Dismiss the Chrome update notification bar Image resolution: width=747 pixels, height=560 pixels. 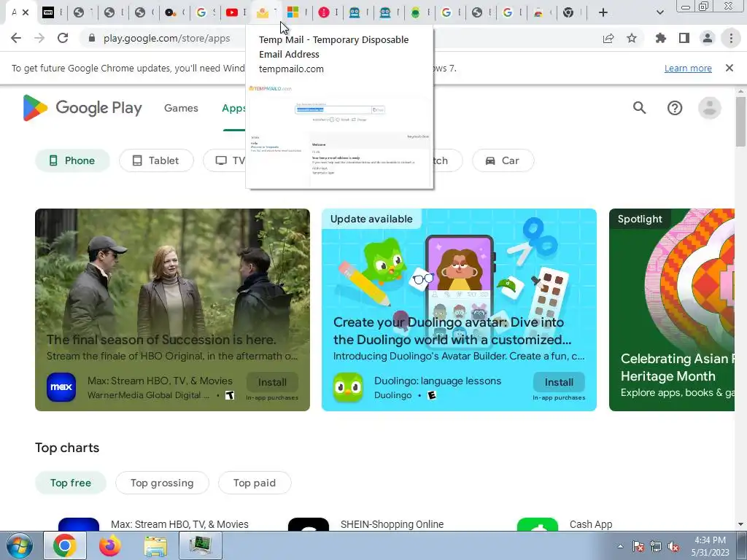729,68
